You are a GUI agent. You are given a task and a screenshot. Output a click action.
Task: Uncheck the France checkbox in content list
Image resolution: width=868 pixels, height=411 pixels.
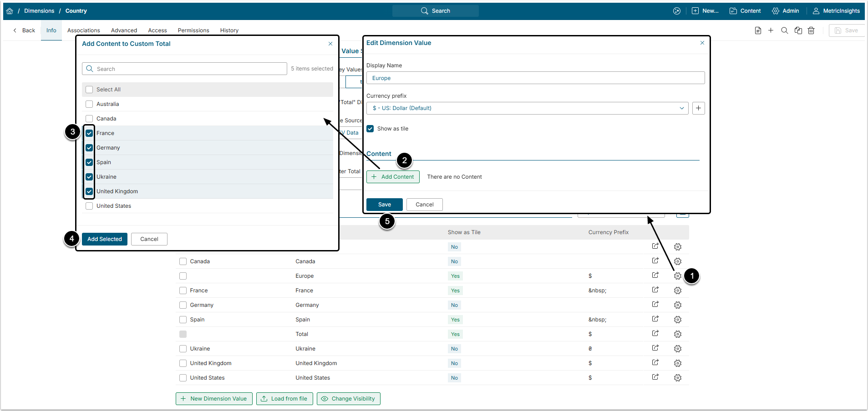click(x=89, y=133)
